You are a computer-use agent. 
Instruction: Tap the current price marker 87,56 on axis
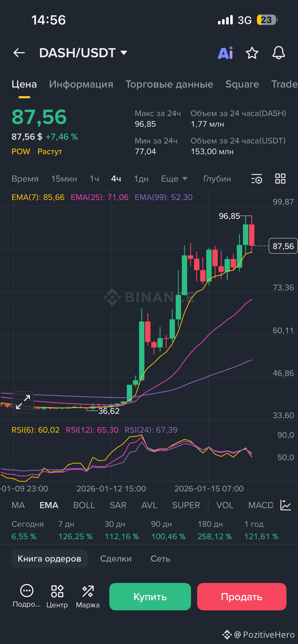coord(283,246)
